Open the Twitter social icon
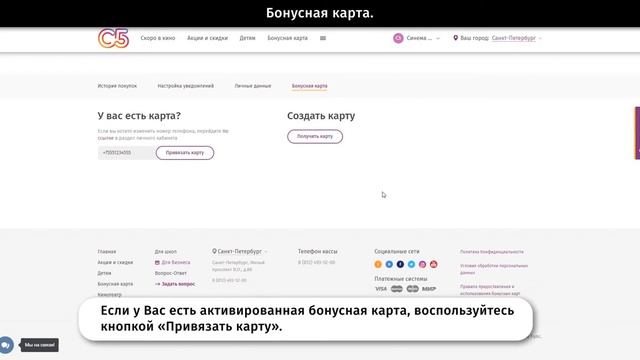Image resolution: width=640 pixels, height=360 pixels. [411, 264]
